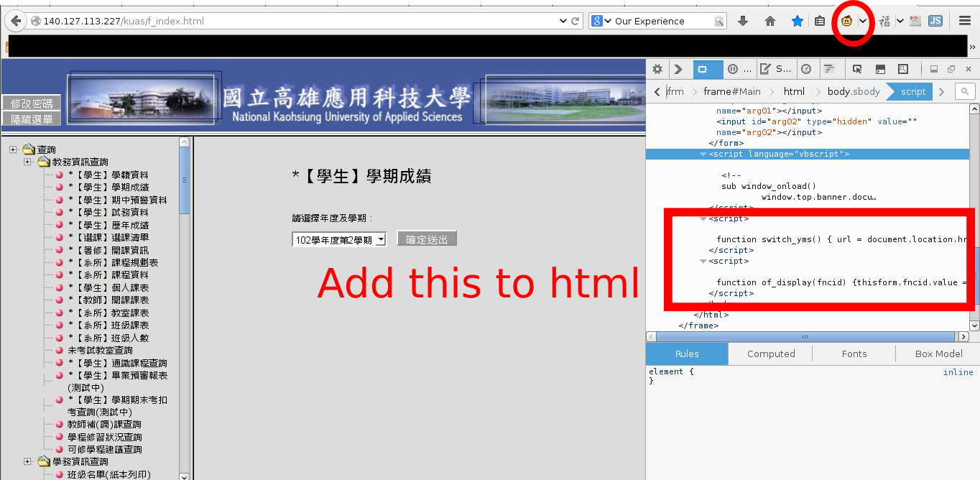Select html breadcrumb

794,91
